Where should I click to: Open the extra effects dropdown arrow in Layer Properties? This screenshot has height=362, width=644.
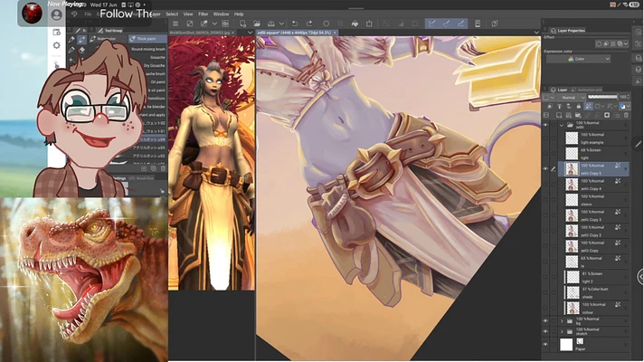(x=626, y=43)
